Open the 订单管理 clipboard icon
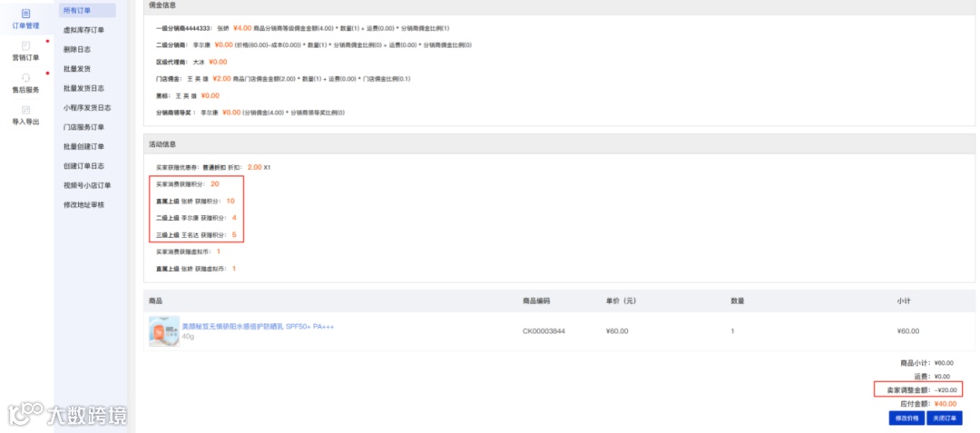 tap(25, 13)
